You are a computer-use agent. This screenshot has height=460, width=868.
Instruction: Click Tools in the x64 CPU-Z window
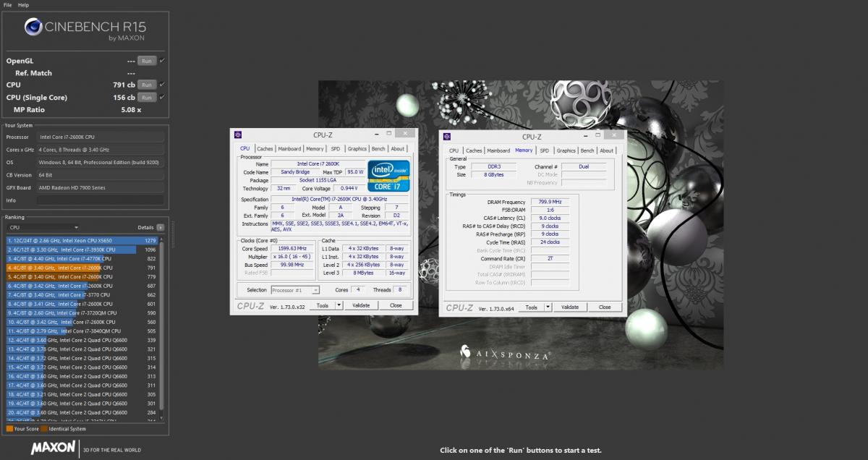click(532, 307)
